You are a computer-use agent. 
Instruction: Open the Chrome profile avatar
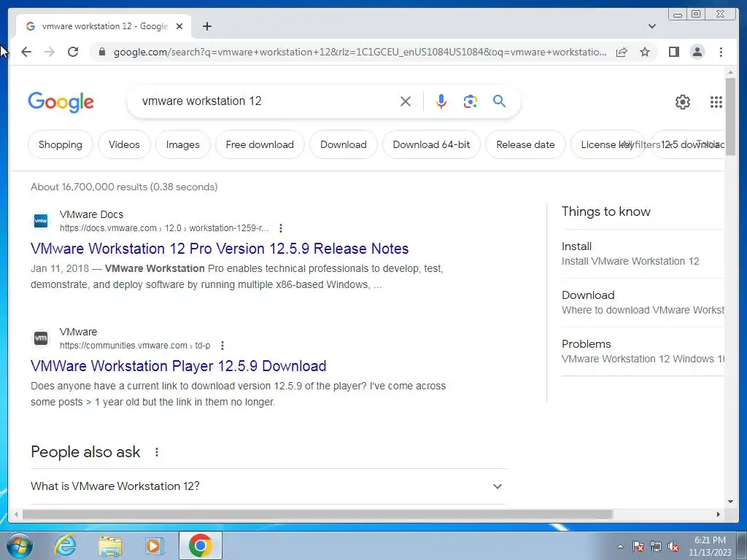[x=697, y=52]
